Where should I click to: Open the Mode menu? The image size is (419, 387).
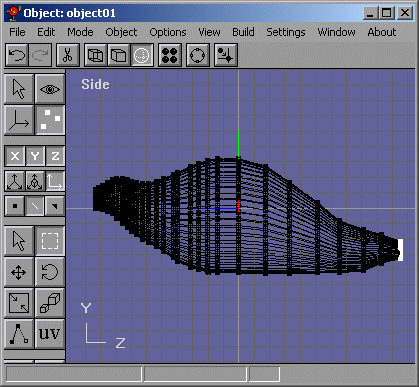click(80, 32)
